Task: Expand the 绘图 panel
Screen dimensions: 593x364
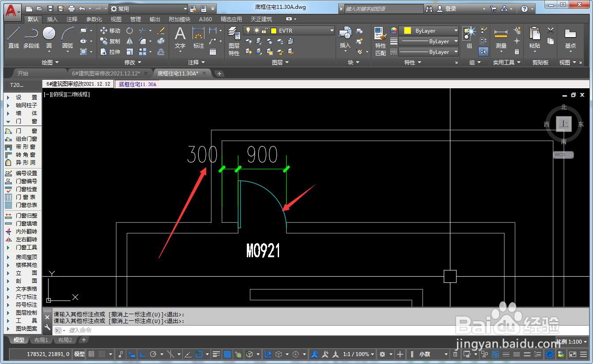Action: 50,63
